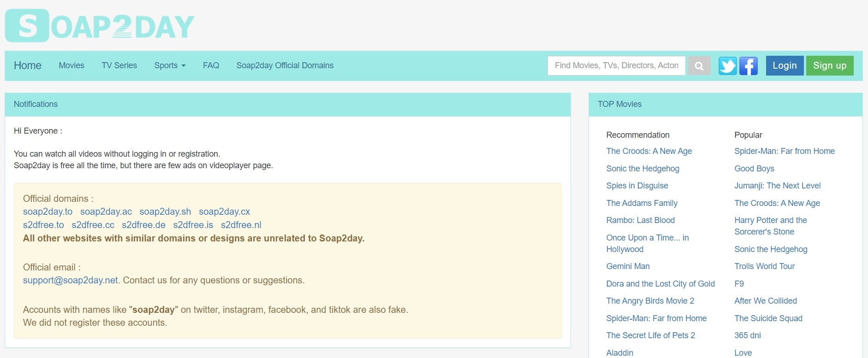The image size is (868, 358).
Task: Click the search magnifier button
Action: tap(699, 66)
